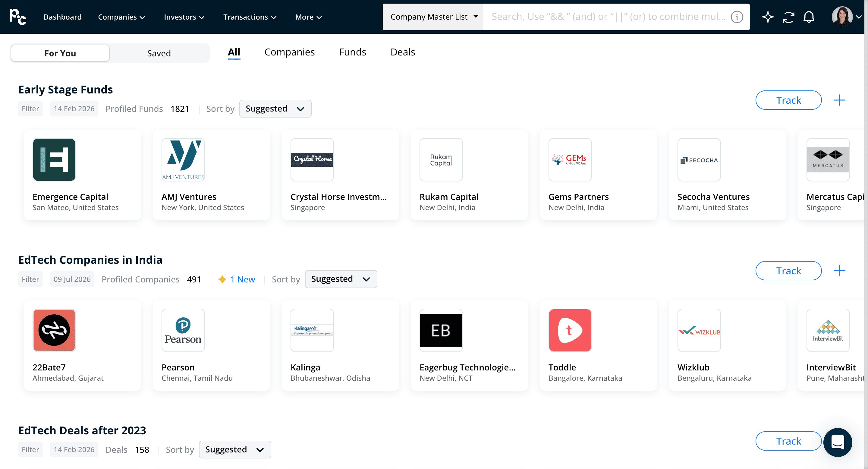Open Mercatus Capital logo
The height and width of the screenshot is (469, 868).
828,160
